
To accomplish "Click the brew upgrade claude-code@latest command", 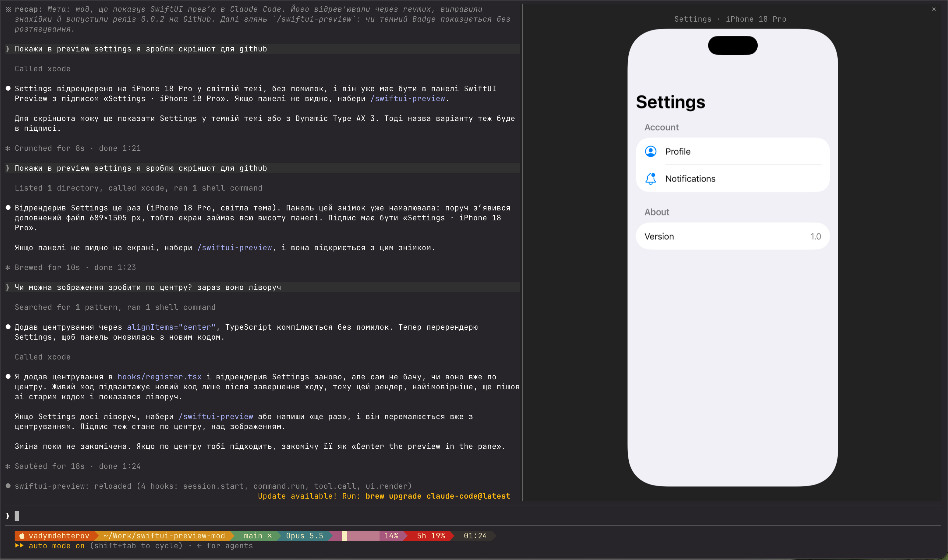I will [437, 496].
